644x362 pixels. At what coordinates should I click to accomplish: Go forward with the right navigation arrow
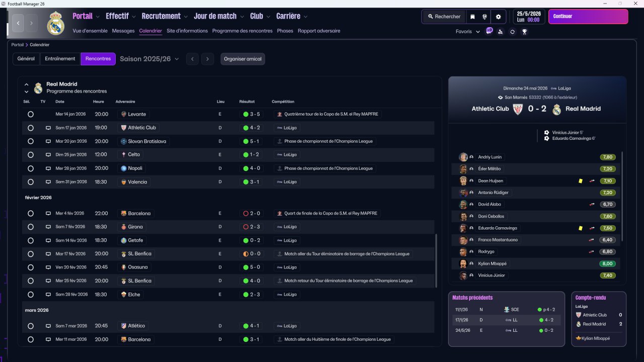click(x=31, y=23)
